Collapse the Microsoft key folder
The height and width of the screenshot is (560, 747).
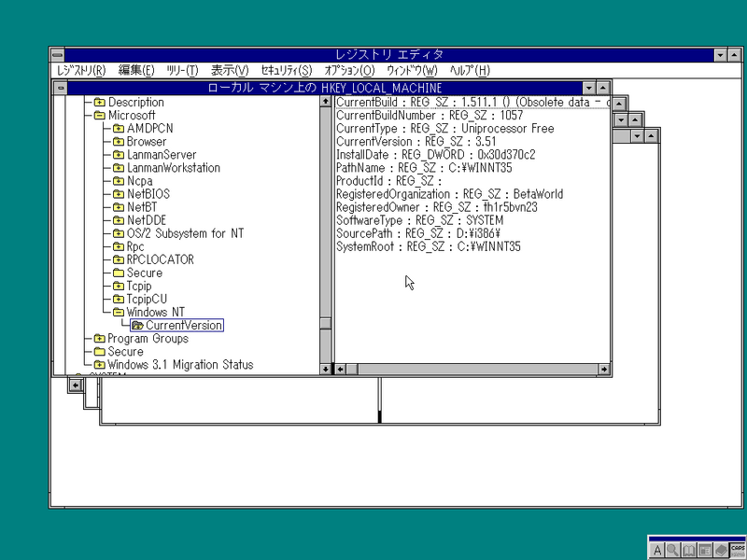(100, 115)
